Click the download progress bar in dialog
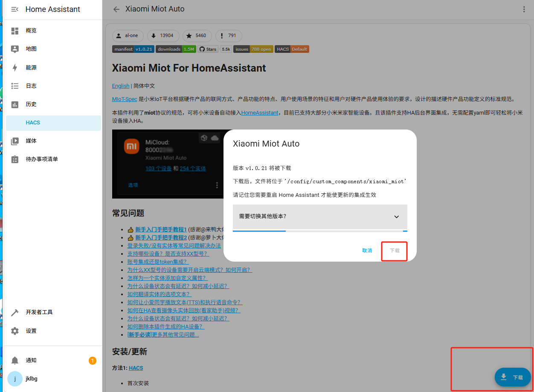 click(x=320, y=231)
